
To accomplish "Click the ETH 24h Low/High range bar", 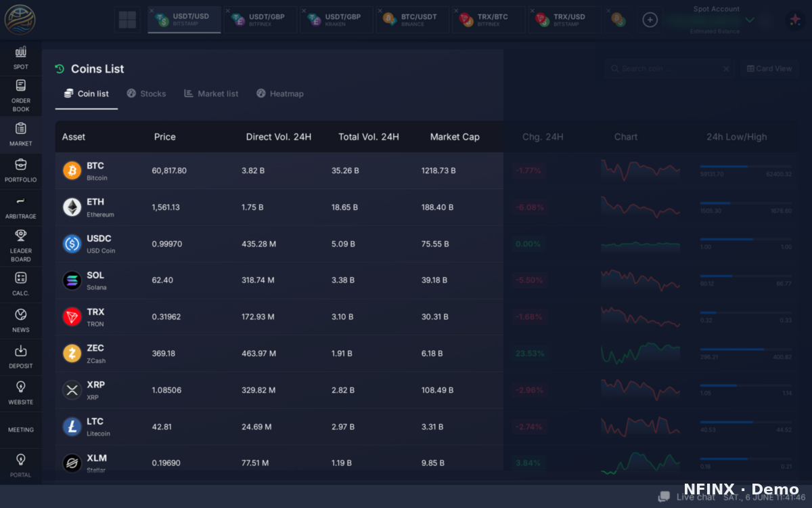I will point(746,203).
